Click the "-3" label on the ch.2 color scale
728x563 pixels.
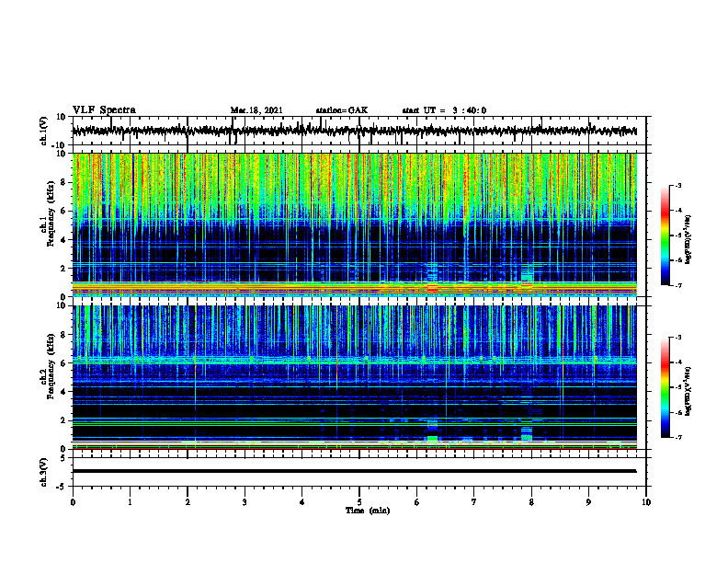[677, 338]
